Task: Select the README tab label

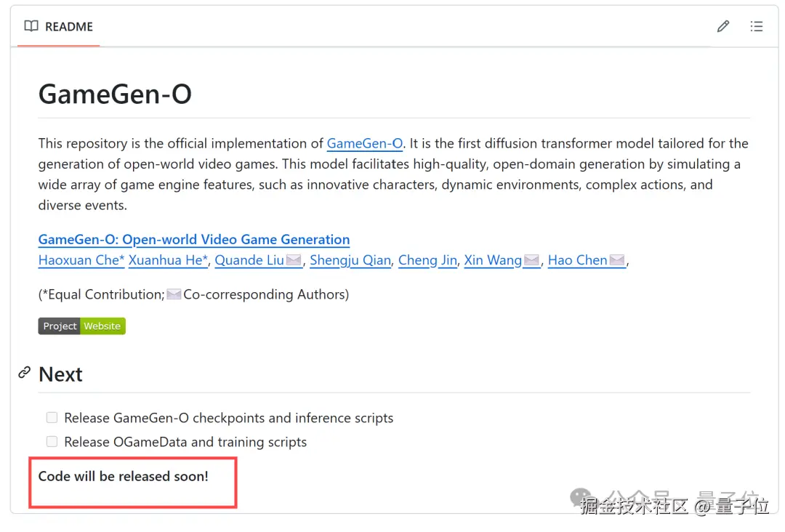Action: 69,27
